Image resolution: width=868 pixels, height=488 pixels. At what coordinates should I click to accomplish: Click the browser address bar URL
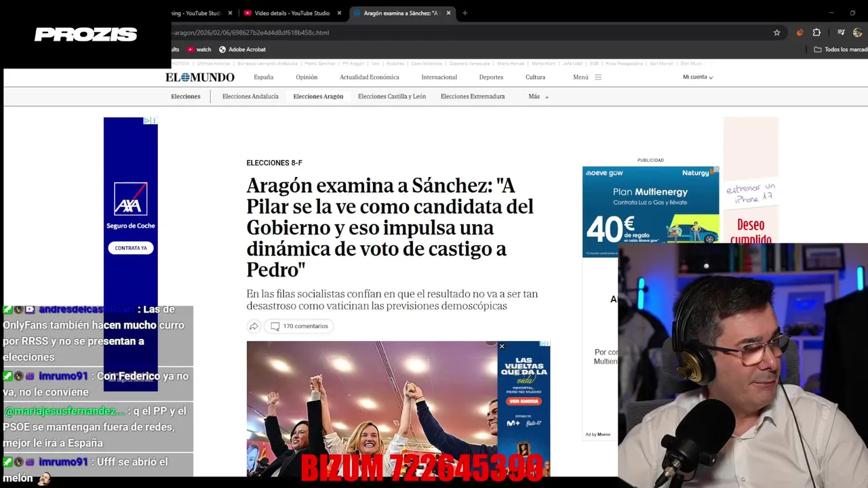(251, 33)
